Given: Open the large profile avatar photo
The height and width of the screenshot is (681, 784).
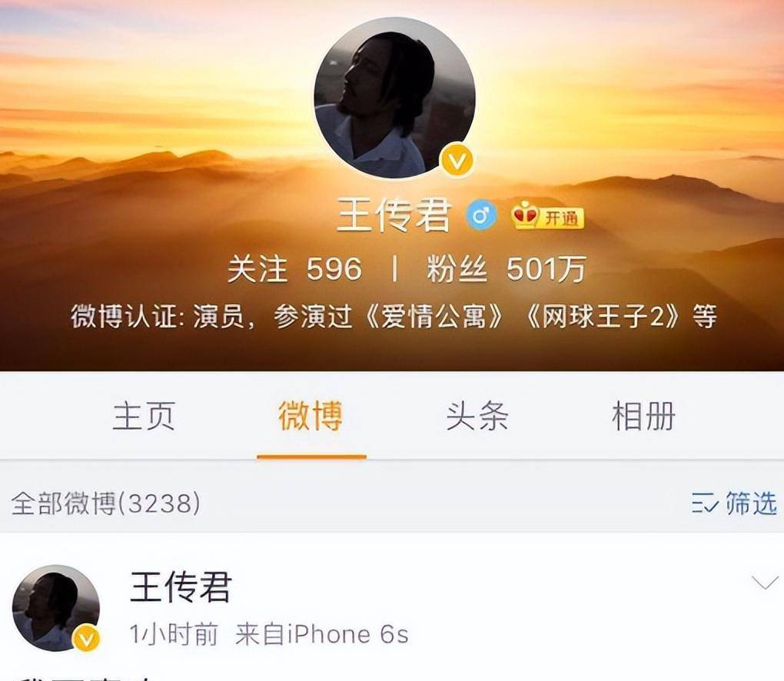Looking at the screenshot, I should tap(394, 98).
